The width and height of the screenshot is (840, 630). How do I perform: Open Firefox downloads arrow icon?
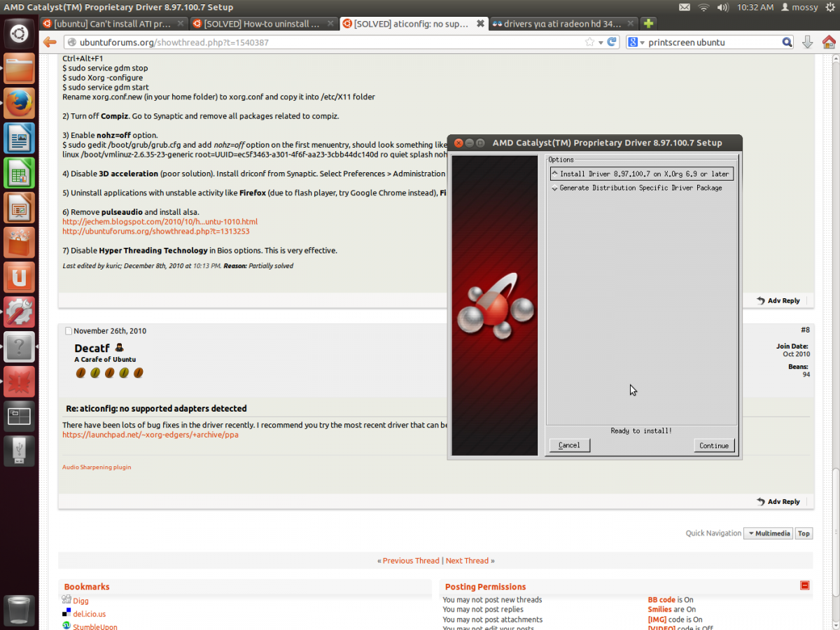[807, 42]
